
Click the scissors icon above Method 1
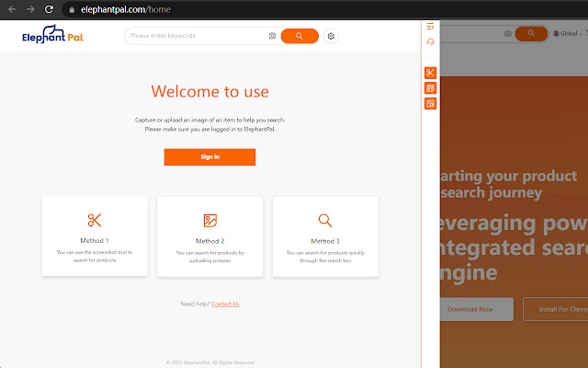pyautogui.click(x=95, y=220)
